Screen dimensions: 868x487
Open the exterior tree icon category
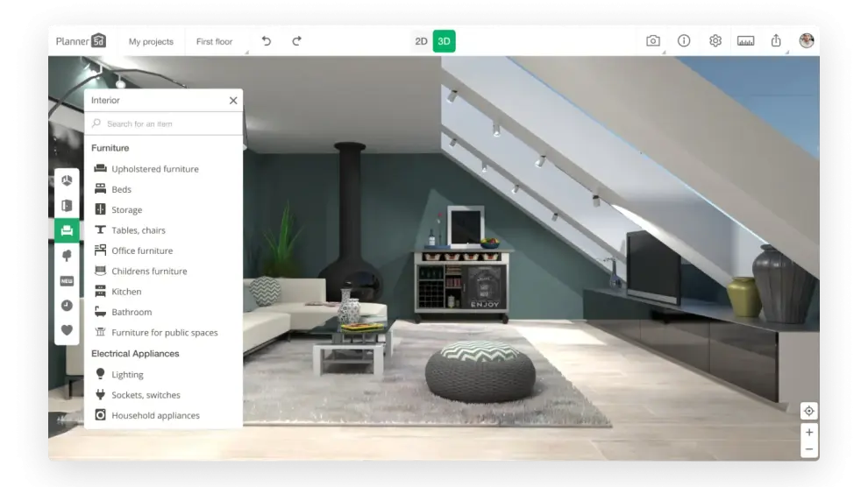(67, 256)
